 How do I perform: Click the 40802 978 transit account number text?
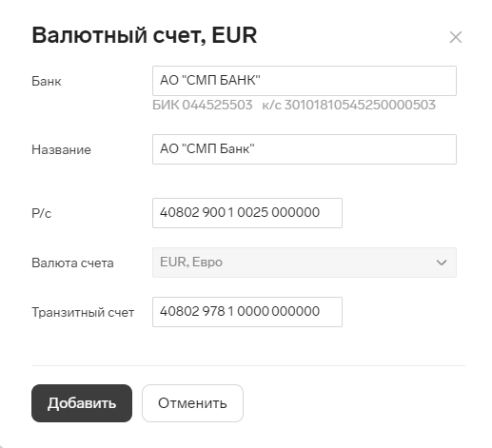click(240, 311)
